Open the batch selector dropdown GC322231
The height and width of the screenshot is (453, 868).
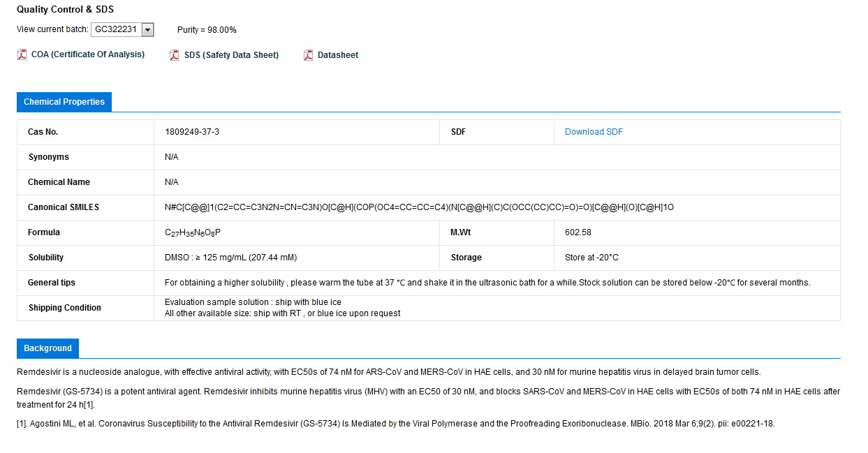coord(122,29)
